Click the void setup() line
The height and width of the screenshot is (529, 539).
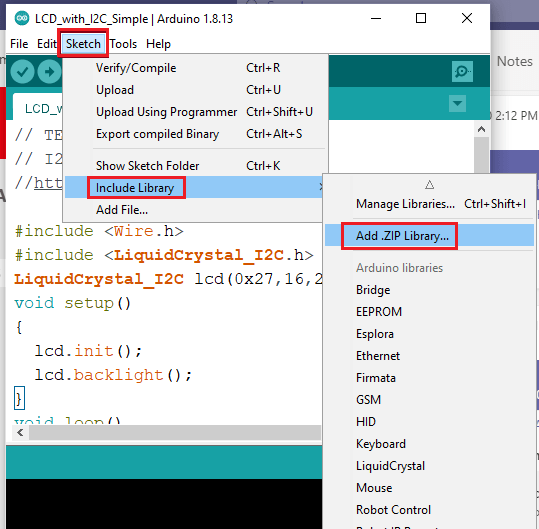click(73, 303)
